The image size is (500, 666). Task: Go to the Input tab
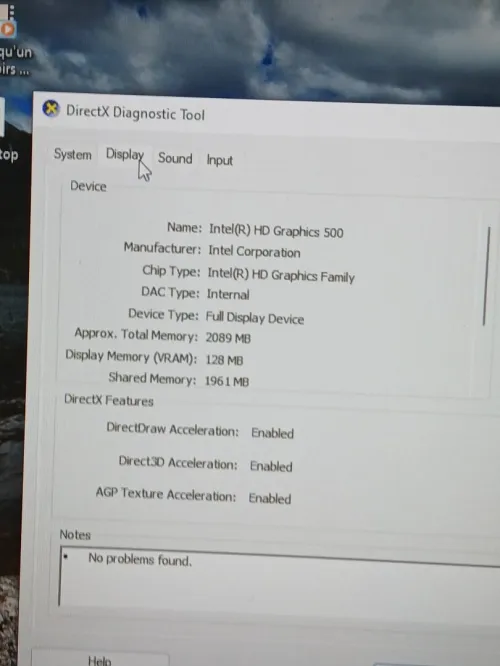(220, 160)
